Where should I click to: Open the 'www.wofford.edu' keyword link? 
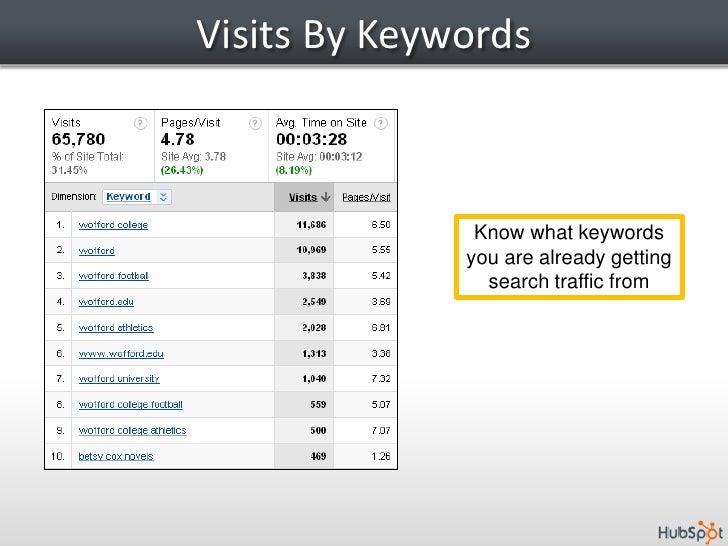click(121, 354)
